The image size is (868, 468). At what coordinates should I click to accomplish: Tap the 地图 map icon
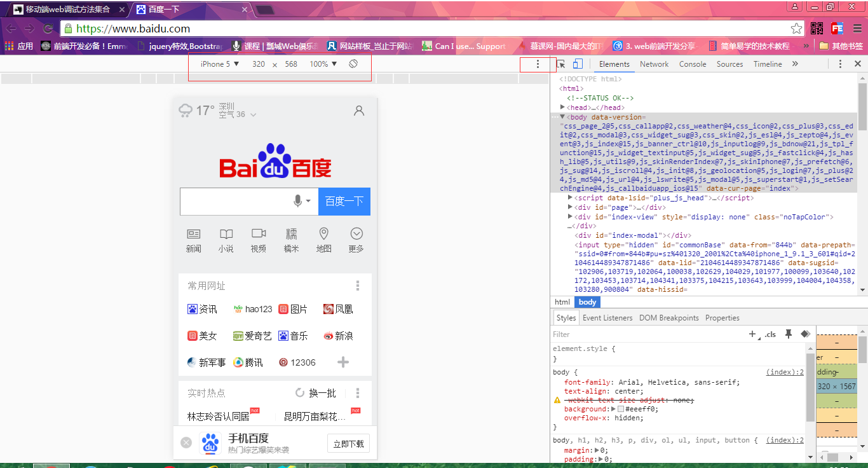click(x=324, y=240)
